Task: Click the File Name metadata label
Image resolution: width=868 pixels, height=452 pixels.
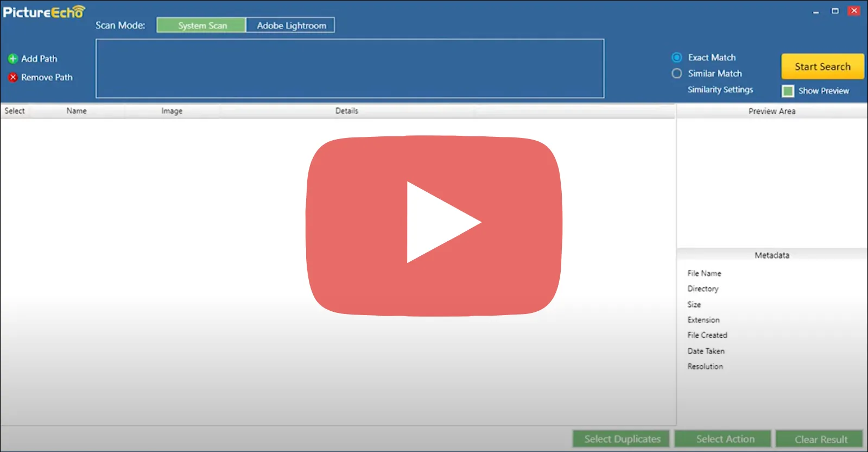Action: [704, 273]
